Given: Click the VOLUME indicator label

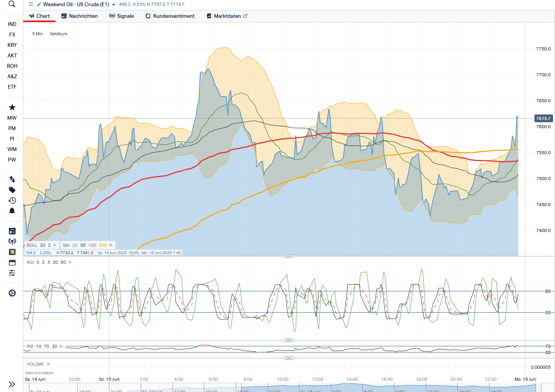Looking at the screenshot, I should (35, 364).
